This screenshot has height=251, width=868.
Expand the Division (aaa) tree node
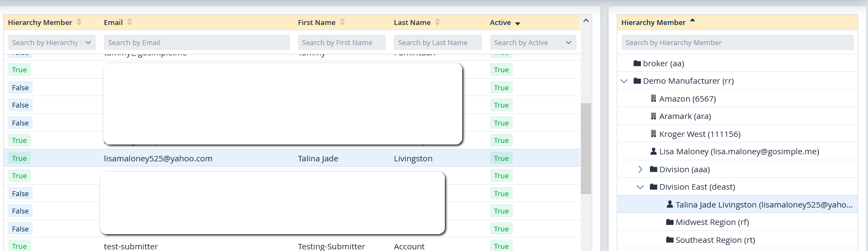(x=640, y=170)
